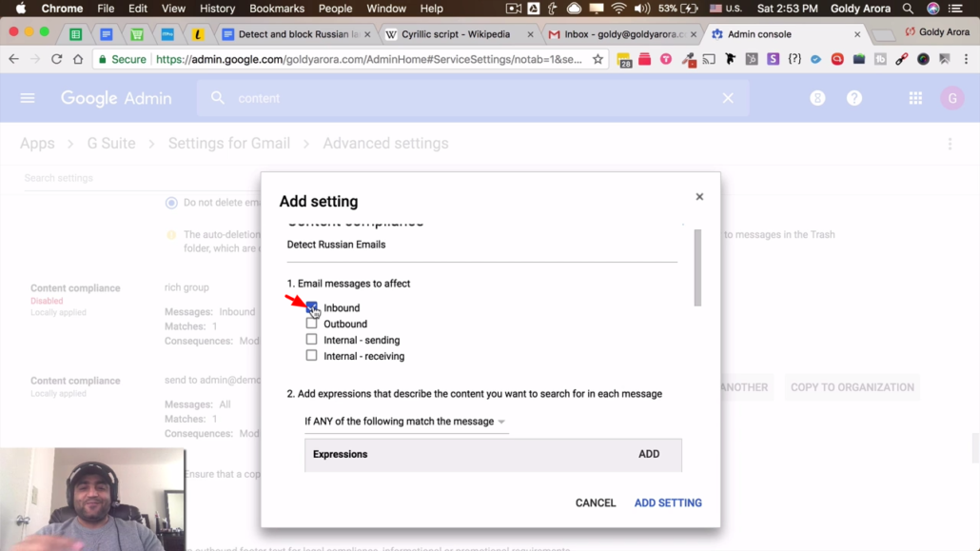Open the U.S. input source menu
The height and width of the screenshot is (551, 980).
(726, 9)
